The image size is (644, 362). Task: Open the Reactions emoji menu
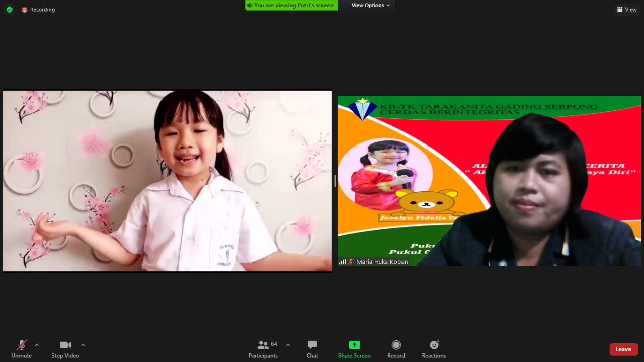click(x=434, y=349)
